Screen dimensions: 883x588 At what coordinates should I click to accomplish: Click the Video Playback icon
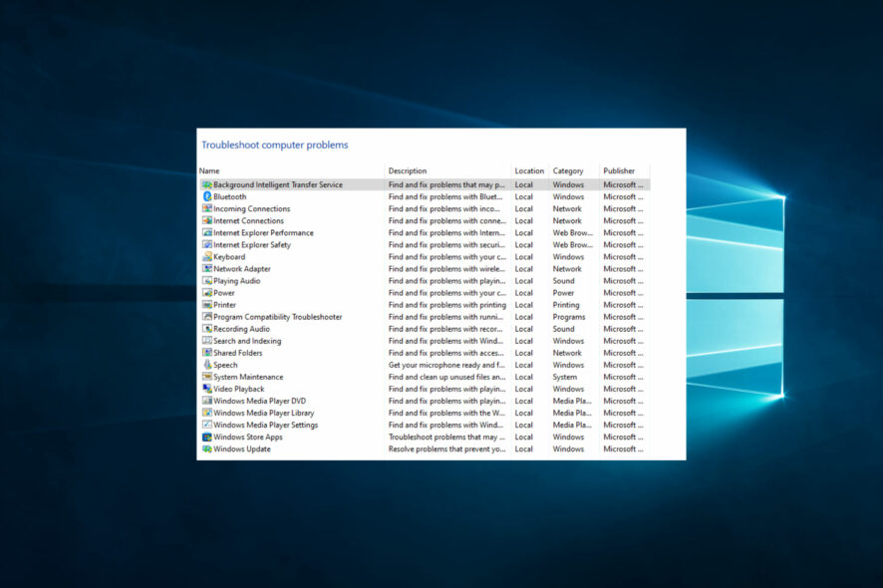(207, 389)
